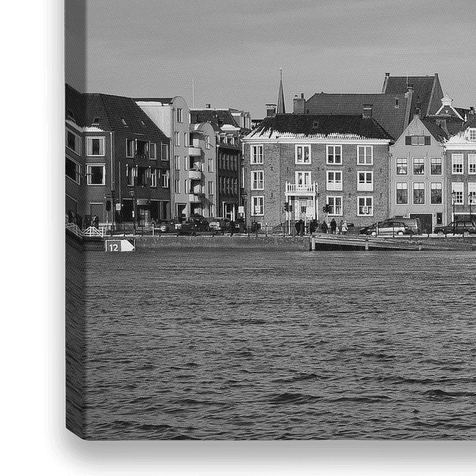The width and height of the screenshot is (476, 476).
Task: Click the dark car at far right
Action: point(456,228)
